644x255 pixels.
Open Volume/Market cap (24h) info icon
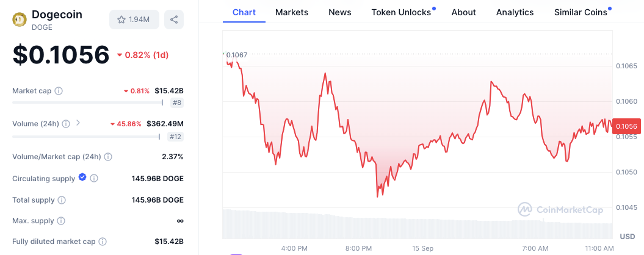click(x=108, y=156)
